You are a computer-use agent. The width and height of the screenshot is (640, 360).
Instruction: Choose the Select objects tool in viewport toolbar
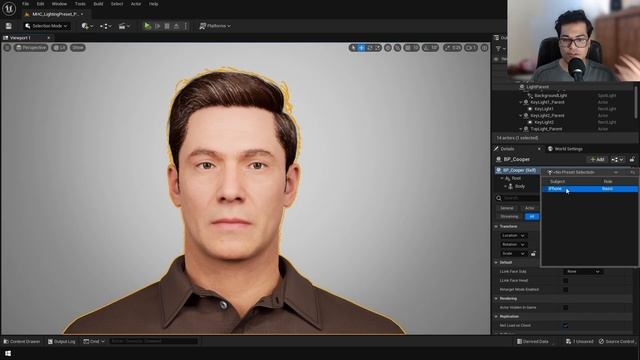(x=353, y=48)
